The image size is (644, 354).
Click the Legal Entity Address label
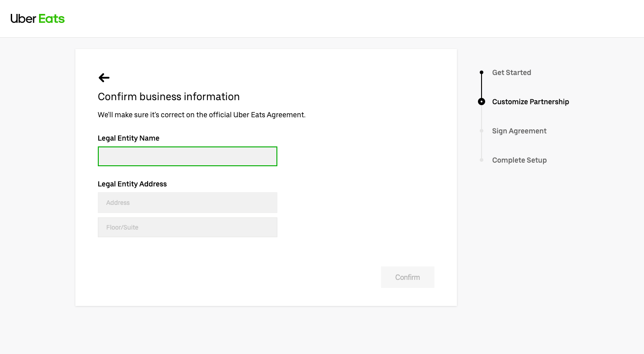pos(132,184)
